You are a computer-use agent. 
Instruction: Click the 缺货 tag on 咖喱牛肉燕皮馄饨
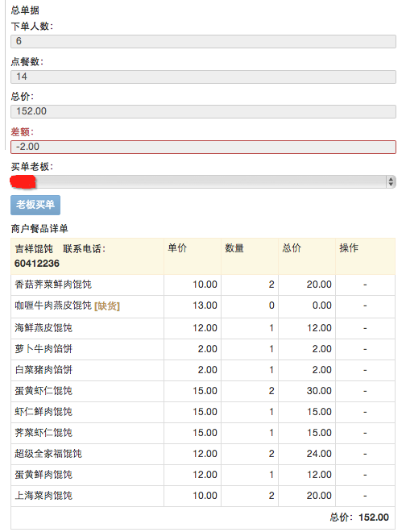coord(107,306)
